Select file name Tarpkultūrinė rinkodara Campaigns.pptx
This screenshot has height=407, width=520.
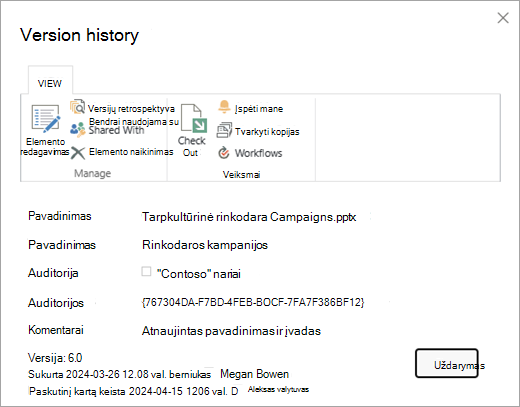point(249,217)
